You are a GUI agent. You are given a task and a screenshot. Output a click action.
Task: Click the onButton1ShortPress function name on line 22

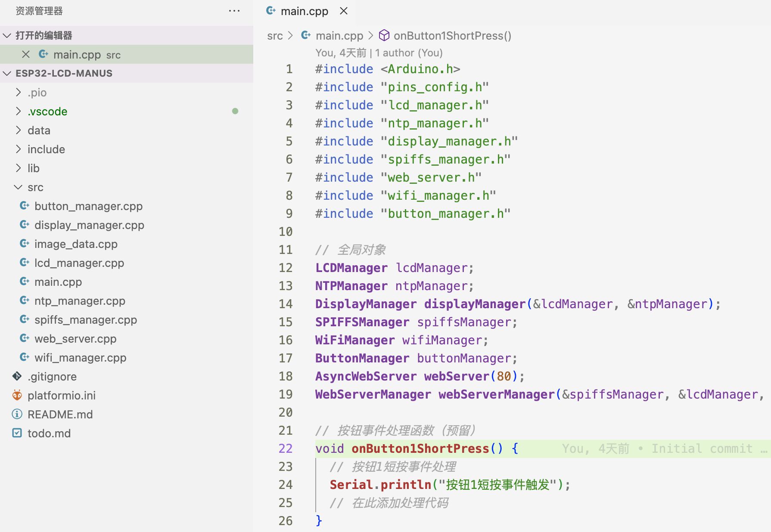(x=420, y=448)
